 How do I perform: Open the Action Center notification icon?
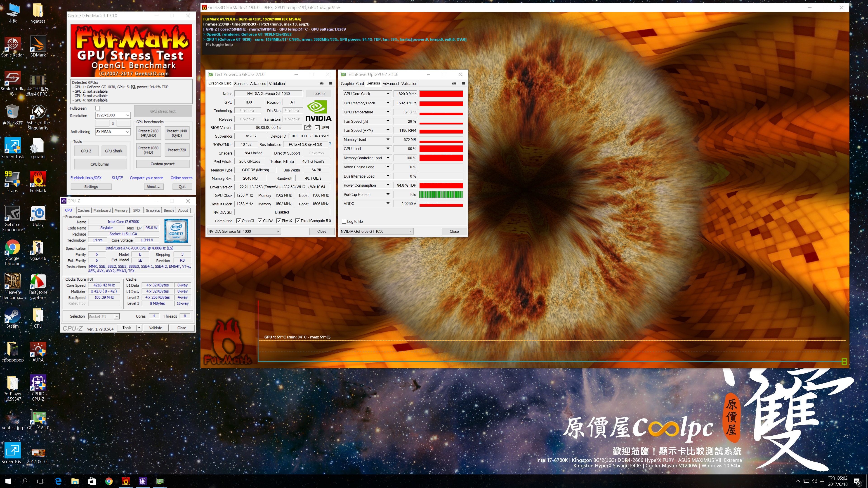pos(857,481)
